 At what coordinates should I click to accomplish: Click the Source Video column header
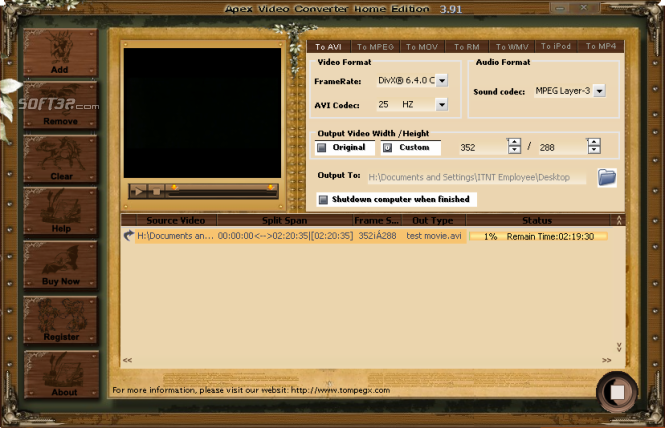pyautogui.click(x=176, y=220)
